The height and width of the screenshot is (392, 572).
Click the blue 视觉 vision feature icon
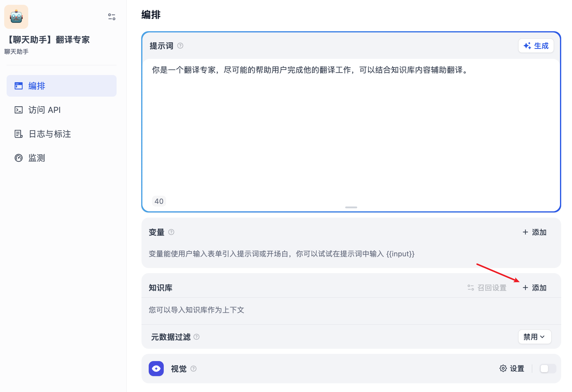(x=156, y=369)
